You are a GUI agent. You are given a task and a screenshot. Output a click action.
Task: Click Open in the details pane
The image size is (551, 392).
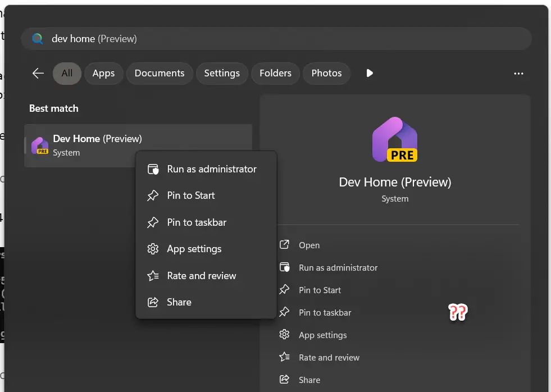tap(309, 245)
